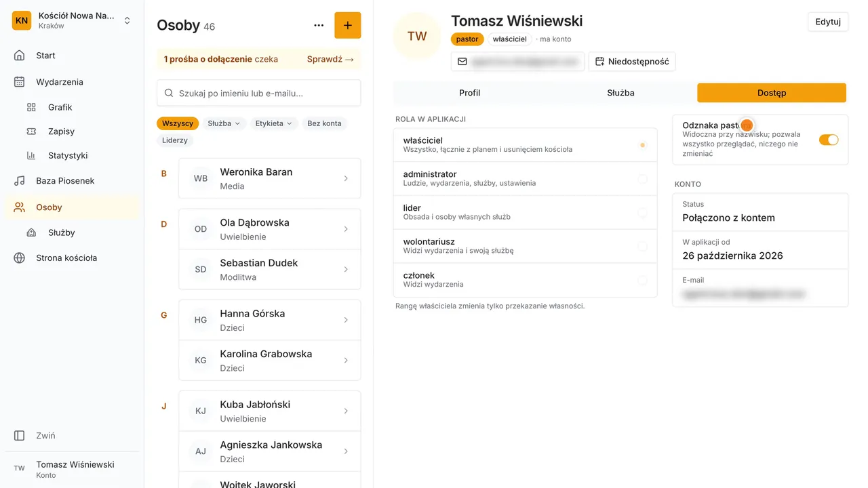Click the Wydarzenia calendar icon
868x488 pixels.
point(20,82)
